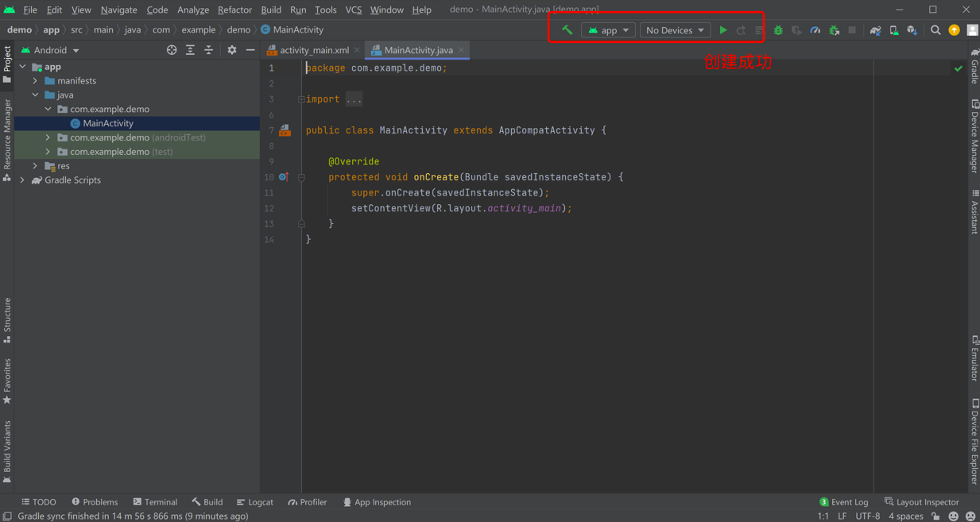980x522 pixels.
Task: Toggle the Device File Explorer panel
Action: [x=974, y=442]
